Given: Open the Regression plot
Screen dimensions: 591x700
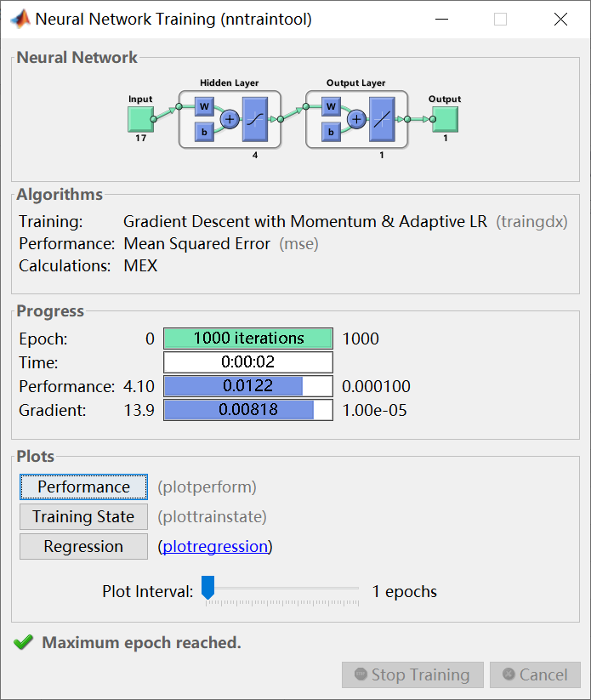Looking at the screenshot, I should [x=82, y=546].
